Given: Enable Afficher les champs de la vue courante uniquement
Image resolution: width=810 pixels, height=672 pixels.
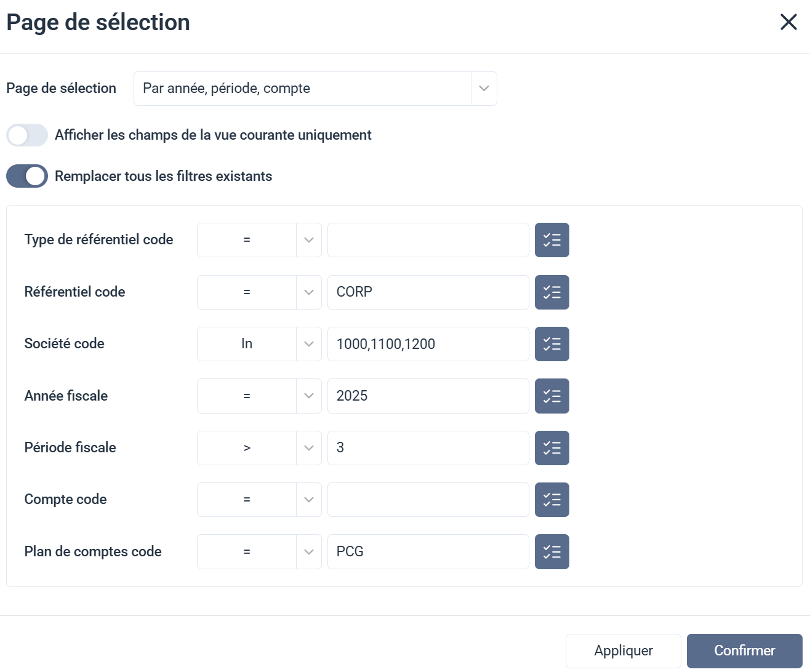Looking at the screenshot, I should click(27, 135).
